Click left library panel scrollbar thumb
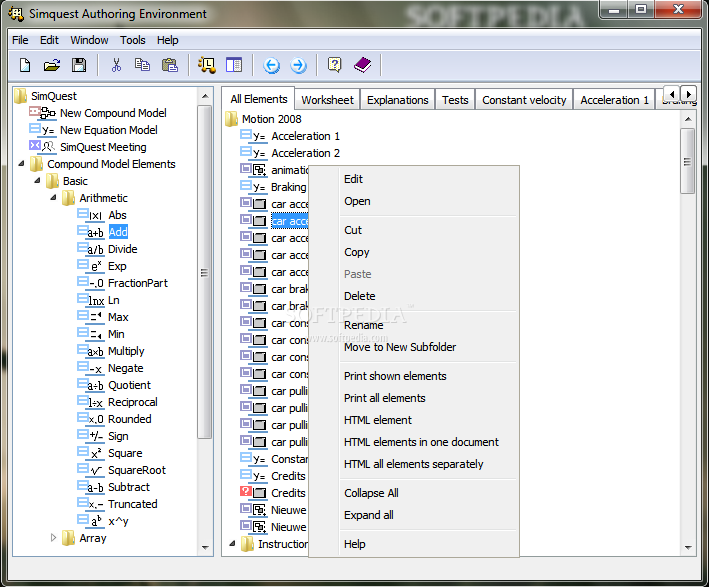709x587 pixels. [x=204, y=272]
